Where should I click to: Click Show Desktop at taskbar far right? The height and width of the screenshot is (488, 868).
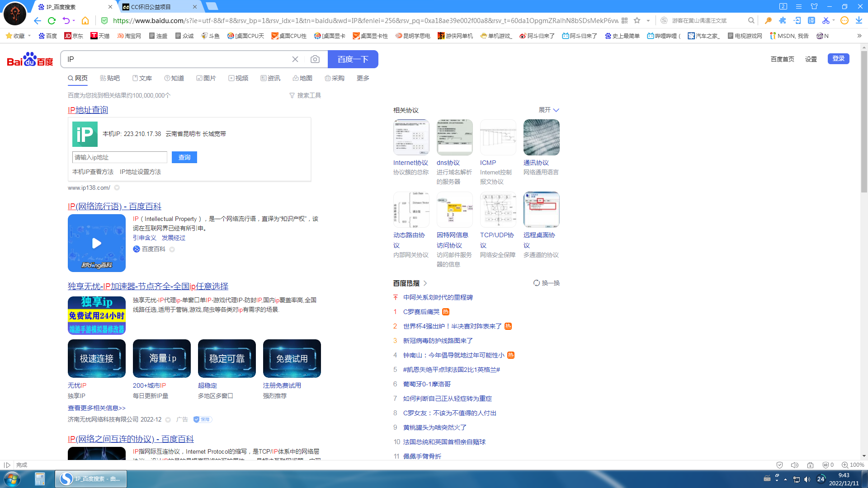[x=865, y=479]
